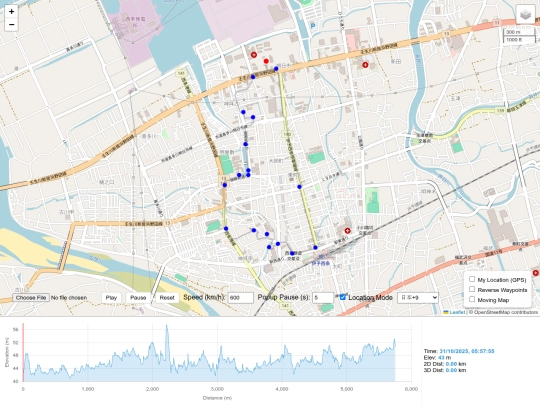Click hospital icon north of 伊予西条 station

click(347, 230)
